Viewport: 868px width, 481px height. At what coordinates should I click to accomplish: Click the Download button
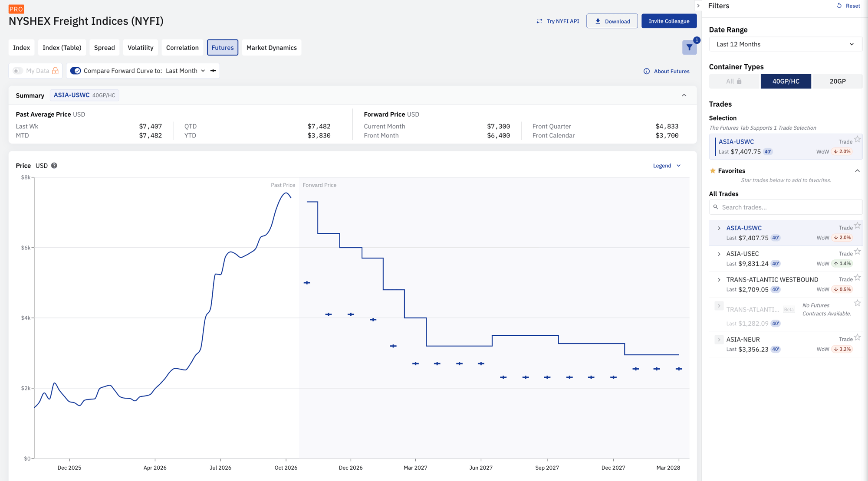pyautogui.click(x=612, y=21)
